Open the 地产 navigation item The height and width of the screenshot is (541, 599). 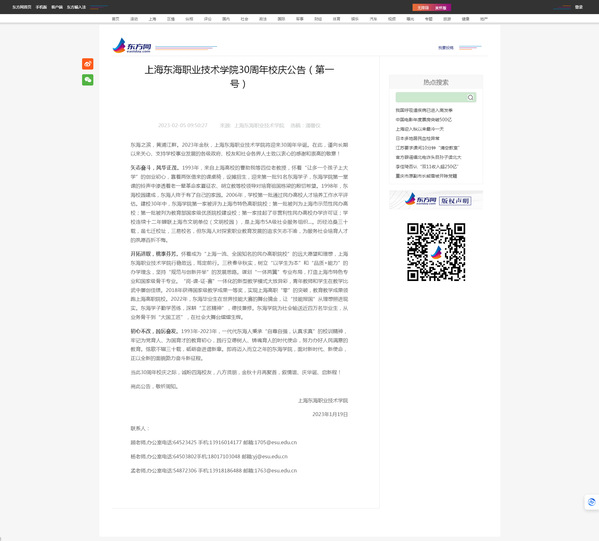click(x=484, y=19)
